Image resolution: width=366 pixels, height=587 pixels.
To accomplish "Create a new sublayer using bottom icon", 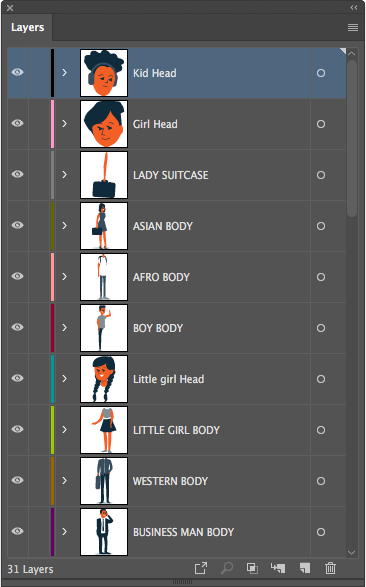I will click(278, 568).
